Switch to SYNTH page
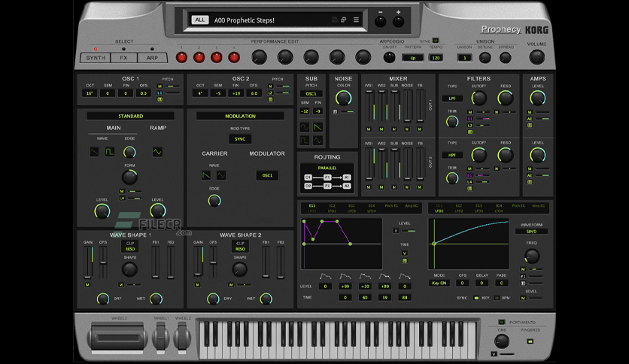Viewport: 629px width, 364px height. (x=96, y=58)
